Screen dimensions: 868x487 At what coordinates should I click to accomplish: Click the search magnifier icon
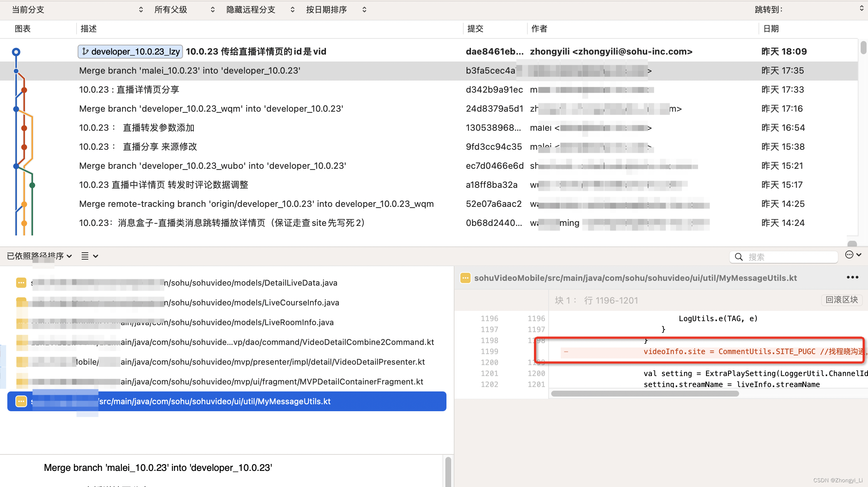tap(739, 257)
